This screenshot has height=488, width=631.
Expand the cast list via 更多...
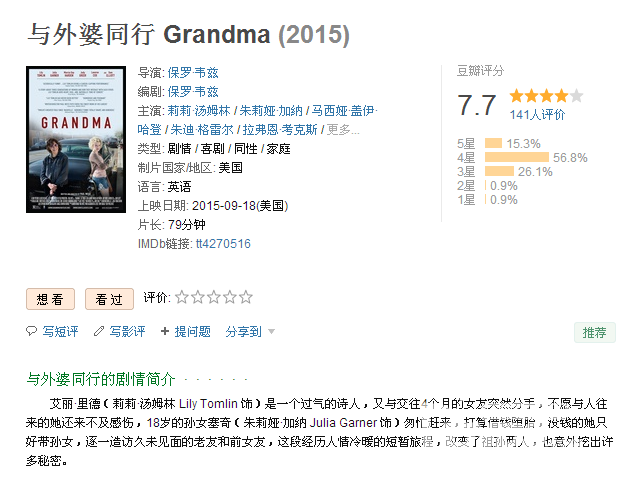pyautogui.click(x=343, y=130)
